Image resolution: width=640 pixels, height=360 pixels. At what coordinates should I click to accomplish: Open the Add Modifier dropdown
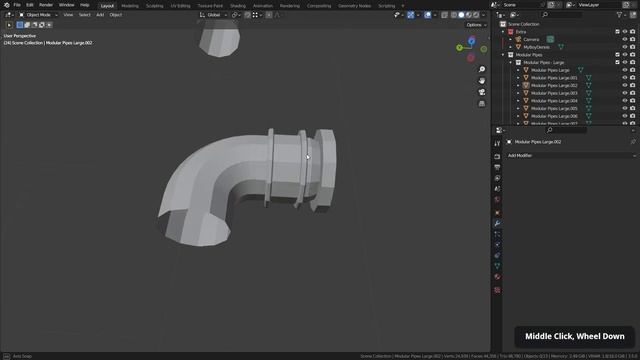pyautogui.click(x=571, y=156)
